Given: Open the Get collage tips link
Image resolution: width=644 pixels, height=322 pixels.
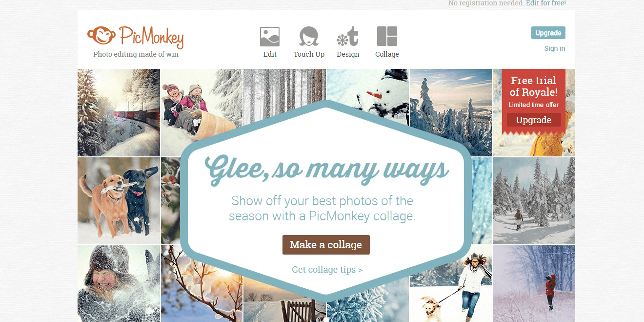Looking at the screenshot, I should tap(327, 269).
